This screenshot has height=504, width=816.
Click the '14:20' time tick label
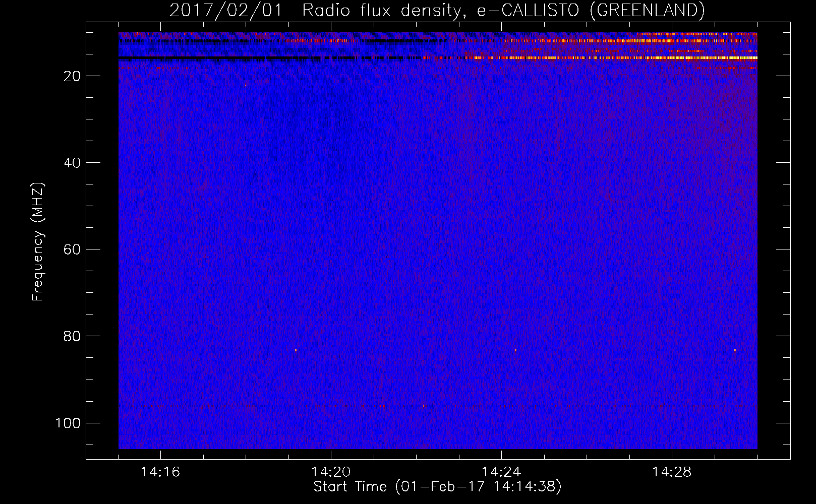[331, 472]
